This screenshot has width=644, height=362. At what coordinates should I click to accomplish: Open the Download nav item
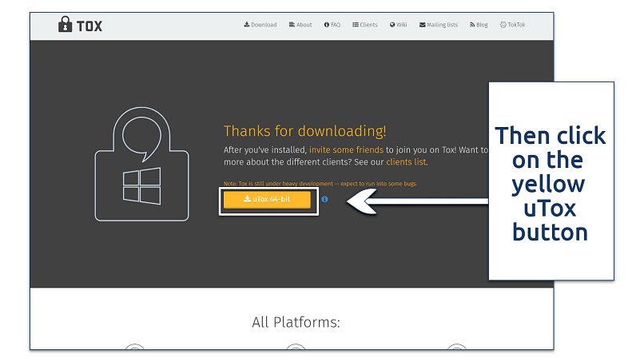(x=260, y=25)
